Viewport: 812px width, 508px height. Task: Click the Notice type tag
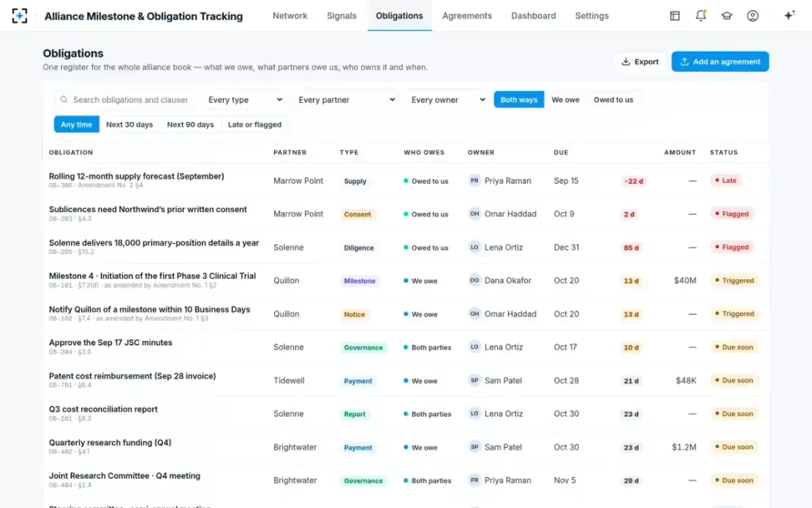pos(354,314)
